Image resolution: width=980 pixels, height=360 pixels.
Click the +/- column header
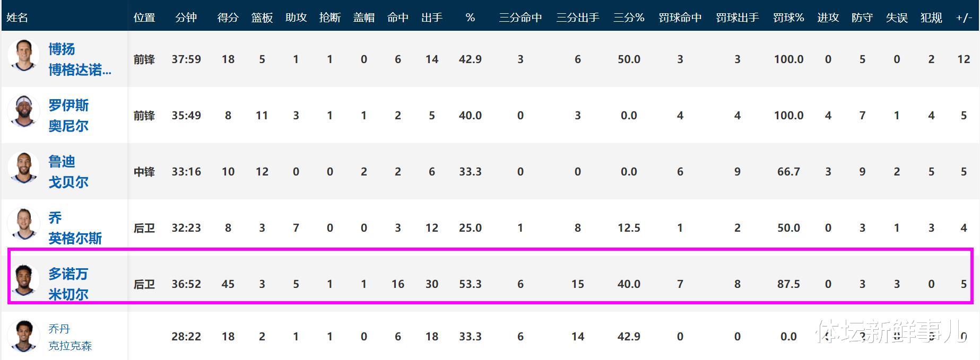click(x=964, y=17)
